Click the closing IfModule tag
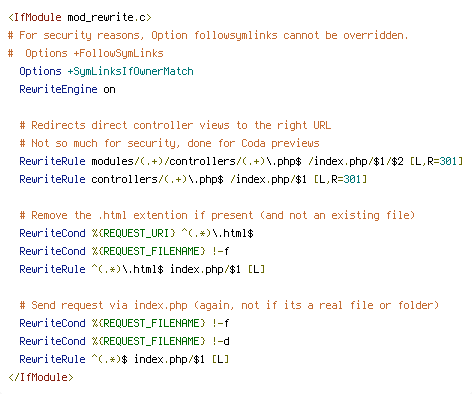The width and height of the screenshot is (472, 394). 41,377
